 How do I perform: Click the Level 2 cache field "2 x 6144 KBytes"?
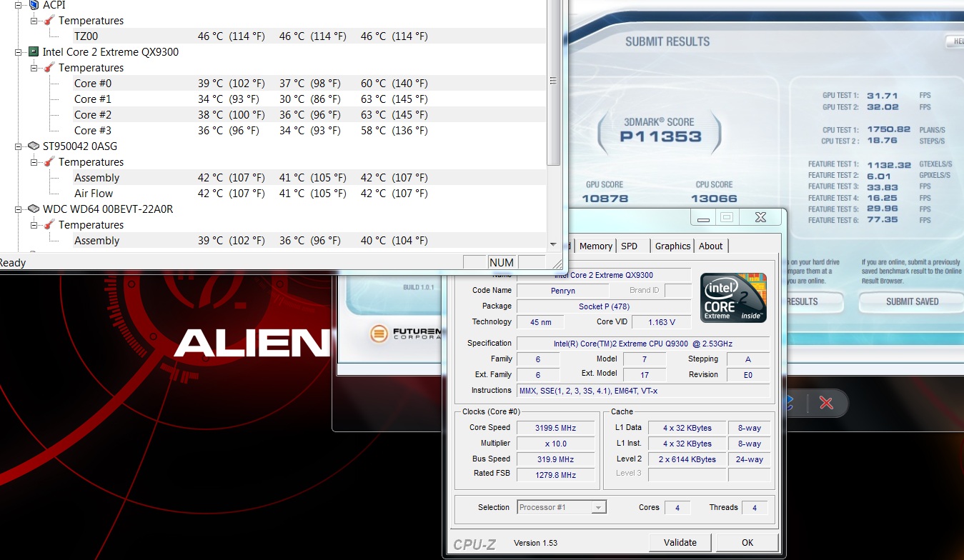(687, 459)
